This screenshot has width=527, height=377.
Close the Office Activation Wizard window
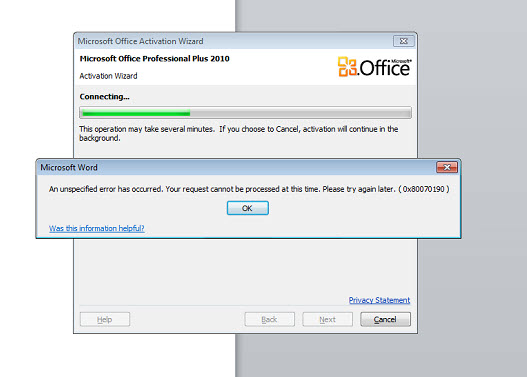pyautogui.click(x=403, y=41)
